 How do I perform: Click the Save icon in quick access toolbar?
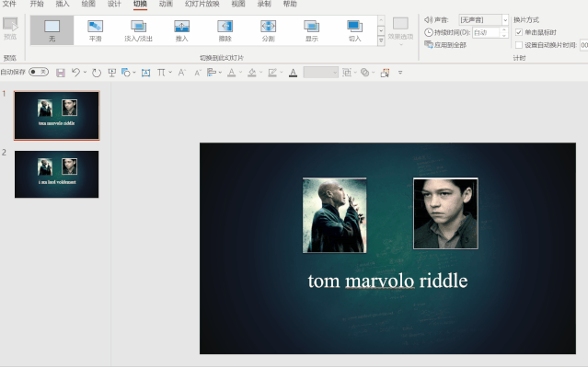(61, 73)
